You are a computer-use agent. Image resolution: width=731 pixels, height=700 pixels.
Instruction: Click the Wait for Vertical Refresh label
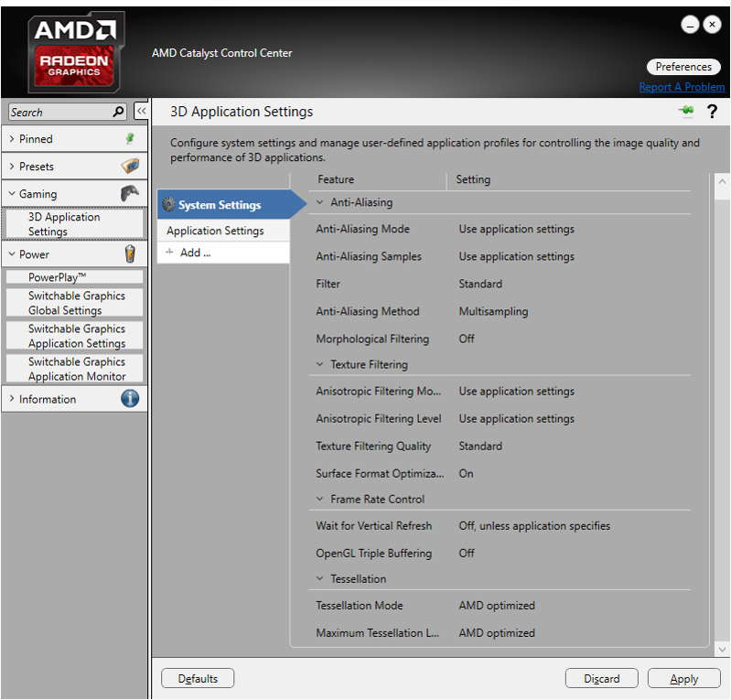point(373,525)
